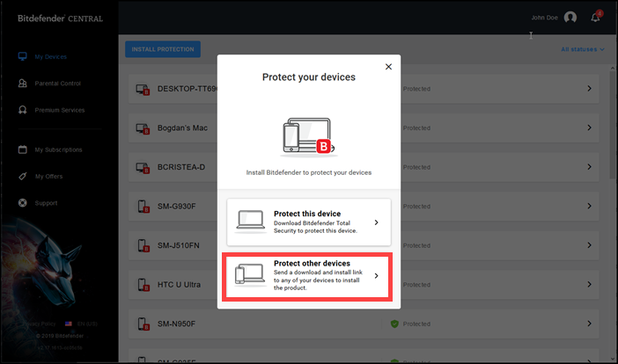Click the Support lifebuoy icon

[x=23, y=202]
